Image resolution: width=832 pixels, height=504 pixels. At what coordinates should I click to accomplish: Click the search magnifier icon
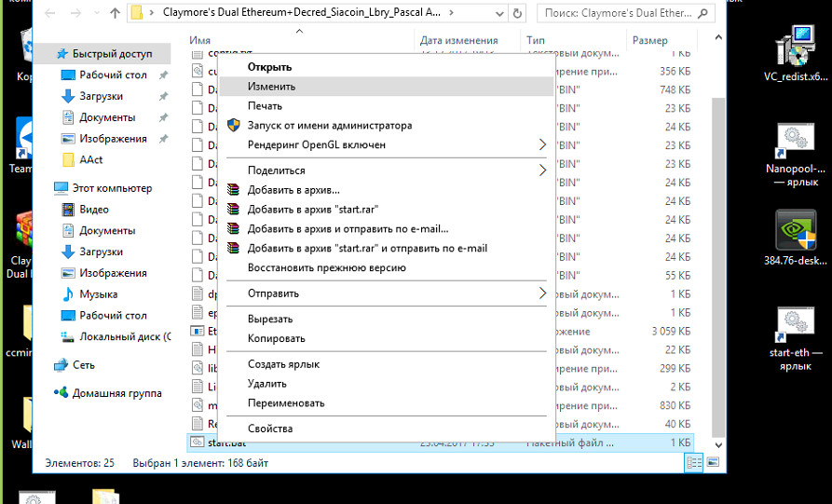702,13
